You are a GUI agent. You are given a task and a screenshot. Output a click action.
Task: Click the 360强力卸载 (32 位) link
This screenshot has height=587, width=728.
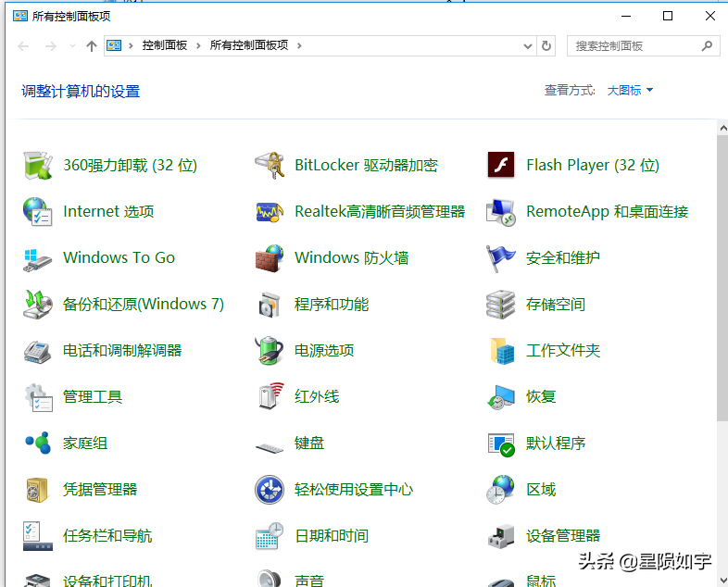(x=130, y=165)
